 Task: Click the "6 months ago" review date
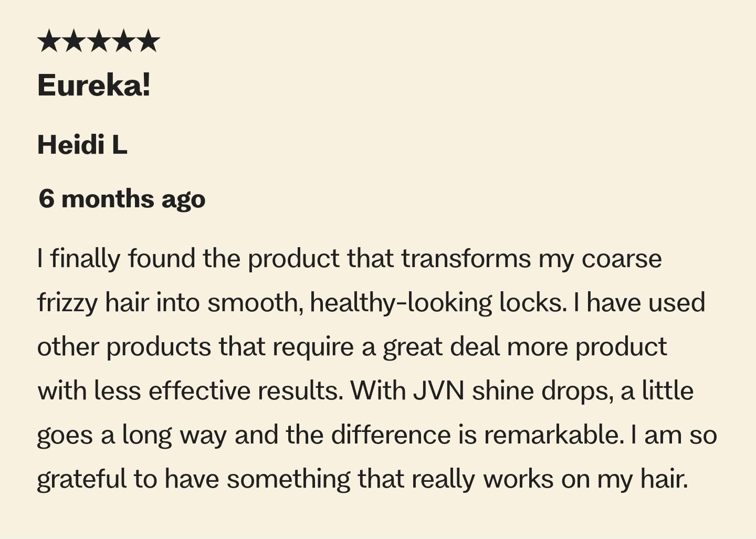pyautogui.click(x=122, y=199)
